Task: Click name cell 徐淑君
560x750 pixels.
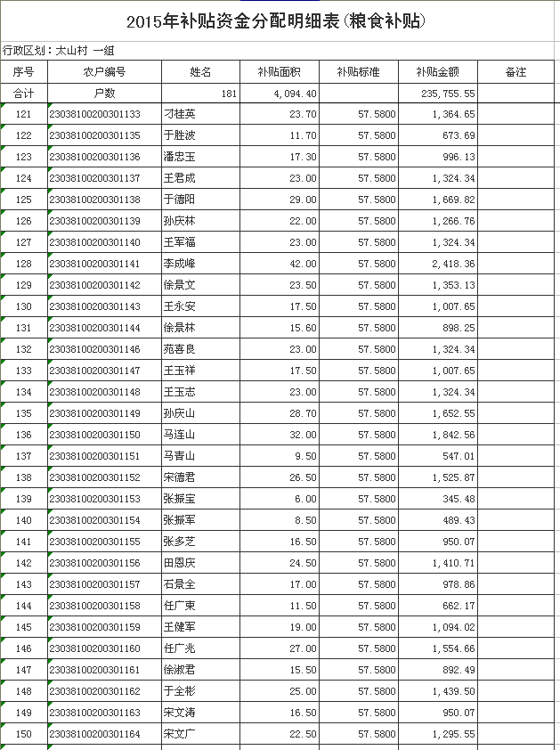Action: [201, 670]
